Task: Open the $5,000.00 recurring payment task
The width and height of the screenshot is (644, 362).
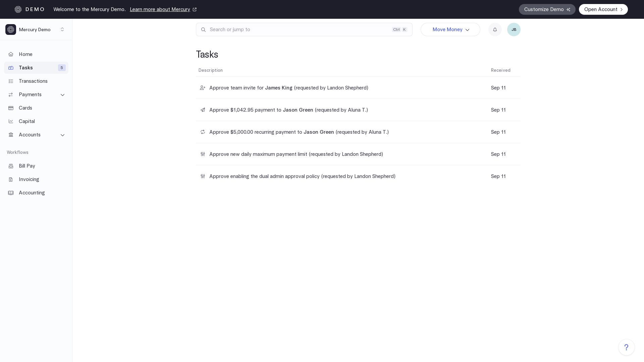Action: click(x=299, y=132)
